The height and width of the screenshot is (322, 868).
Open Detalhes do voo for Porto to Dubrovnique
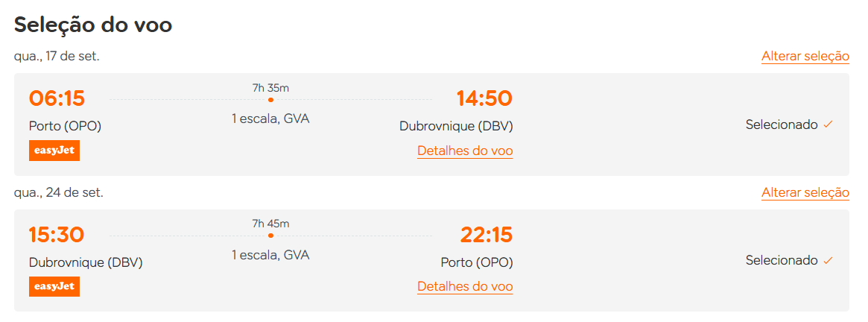coord(465,151)
